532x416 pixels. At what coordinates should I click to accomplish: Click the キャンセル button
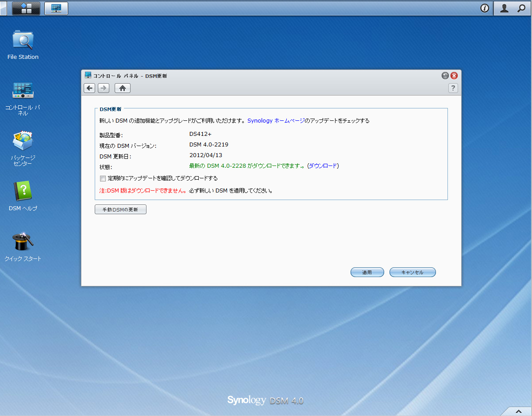(x=412, y=272)
